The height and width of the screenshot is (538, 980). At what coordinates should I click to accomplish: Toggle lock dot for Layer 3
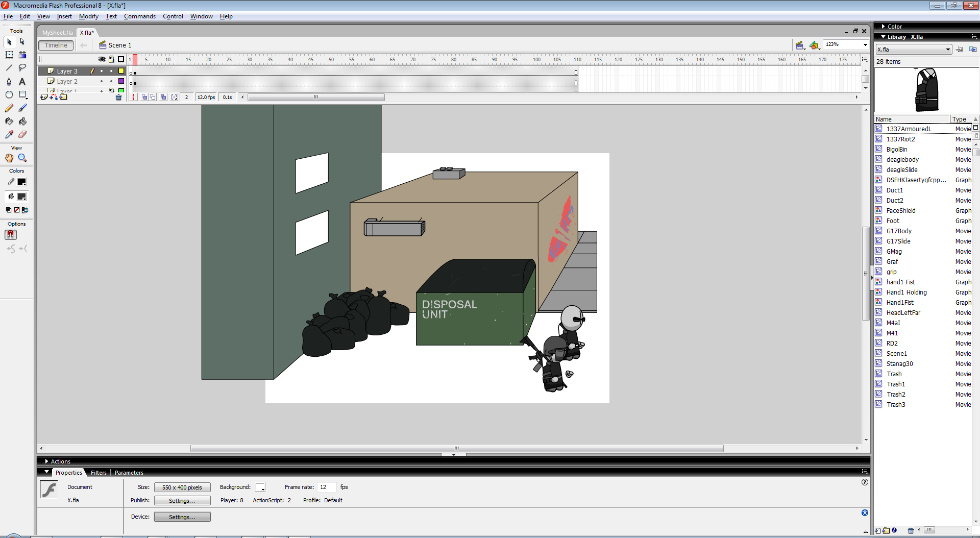(111, 71)
